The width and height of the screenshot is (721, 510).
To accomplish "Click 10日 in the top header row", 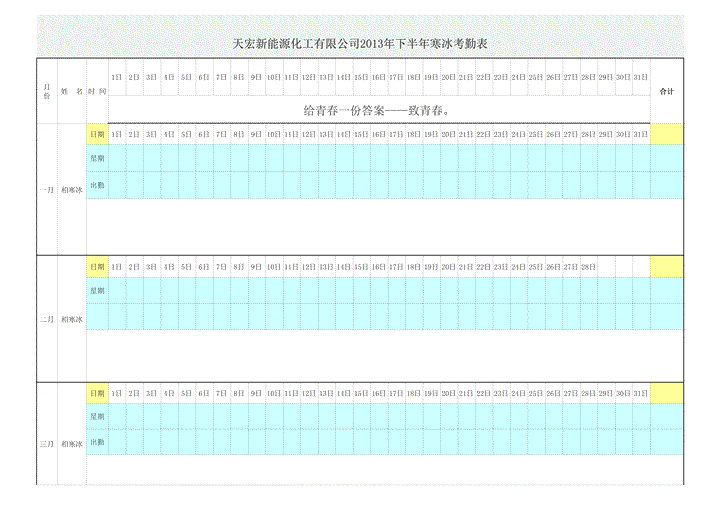I will click(274, 77).
